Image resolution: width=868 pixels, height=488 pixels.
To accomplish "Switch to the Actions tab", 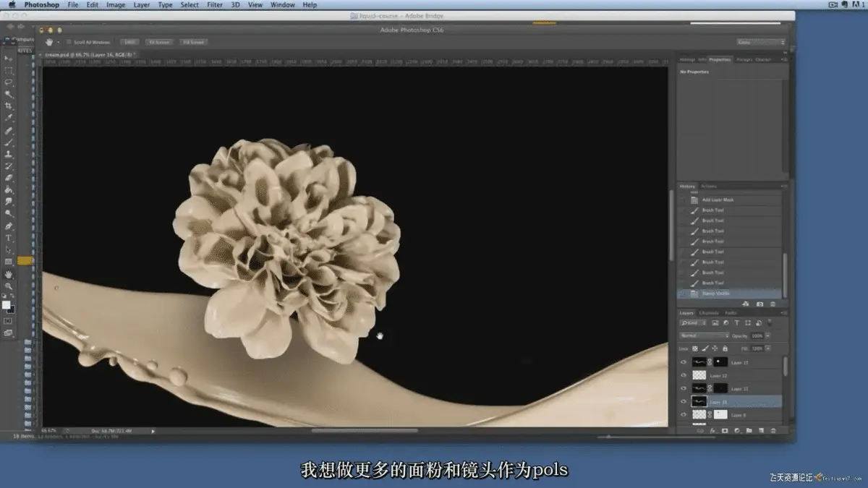I will coord(709,186).
